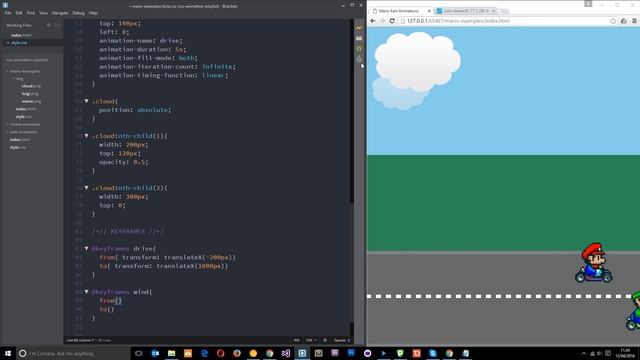Image resolution: width=640 pixels, height=360 pixels.
Task: Open the Help menu in Brackets
Action: point(93,13)
